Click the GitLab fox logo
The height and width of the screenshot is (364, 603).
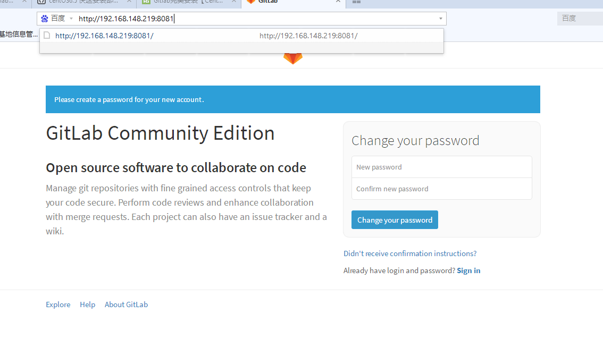click(x=293, y=58)
